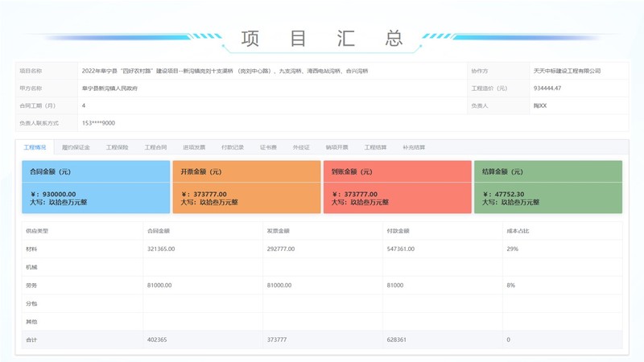
Task: Click the 付款金额 column header
Action: tap(398, 231)
